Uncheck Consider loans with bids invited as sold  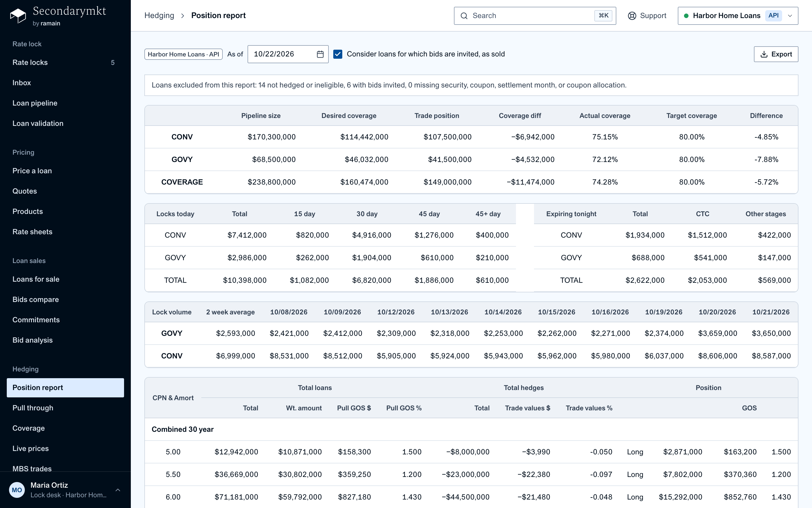[x=337, y=54]
